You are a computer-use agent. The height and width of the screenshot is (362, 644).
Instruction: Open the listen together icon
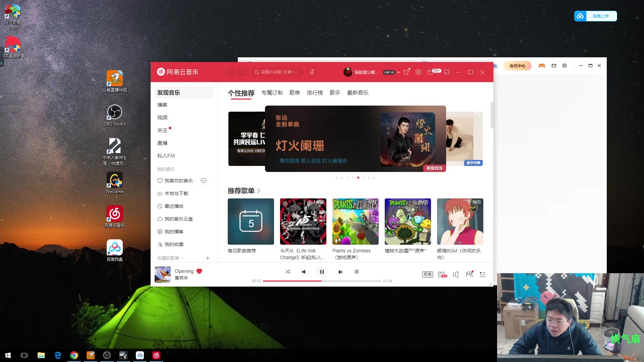pos(469,275)
